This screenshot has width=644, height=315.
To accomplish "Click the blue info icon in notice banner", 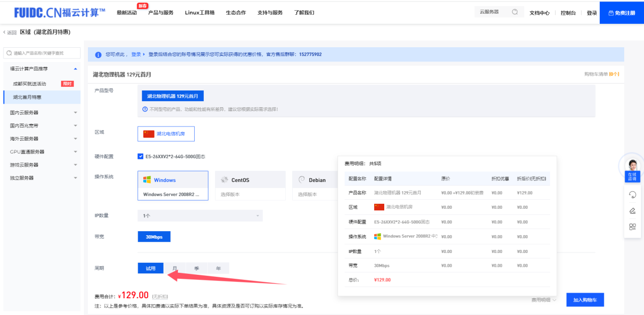I will tap(98, 55).
